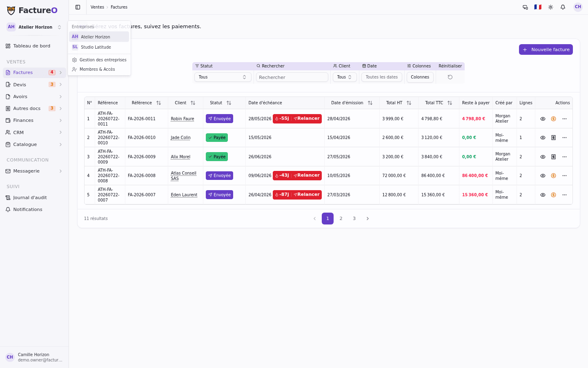
Task: Open Notifications in sidebar
Action: [x=34, y=209]
